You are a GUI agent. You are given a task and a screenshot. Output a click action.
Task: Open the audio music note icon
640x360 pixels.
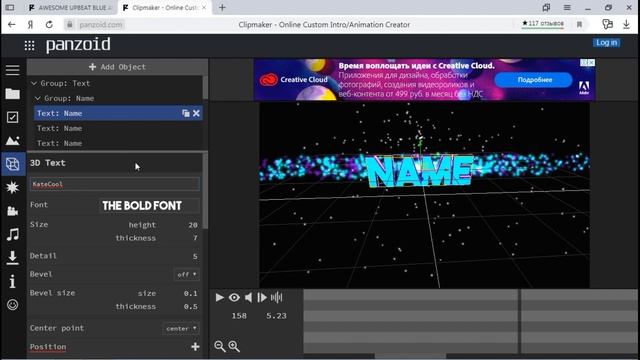13,234
